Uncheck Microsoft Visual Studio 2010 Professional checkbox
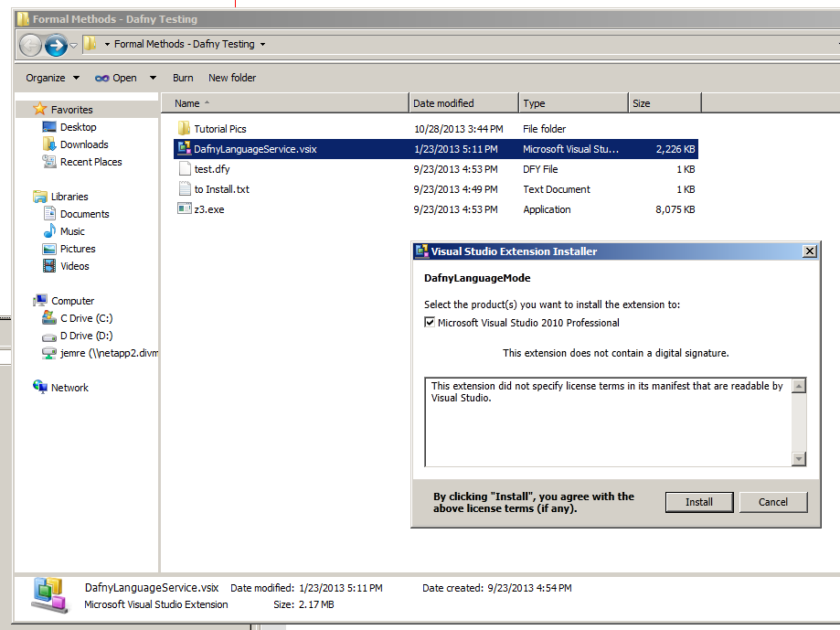Screen dimensions: 840x630 pos(430,322)
